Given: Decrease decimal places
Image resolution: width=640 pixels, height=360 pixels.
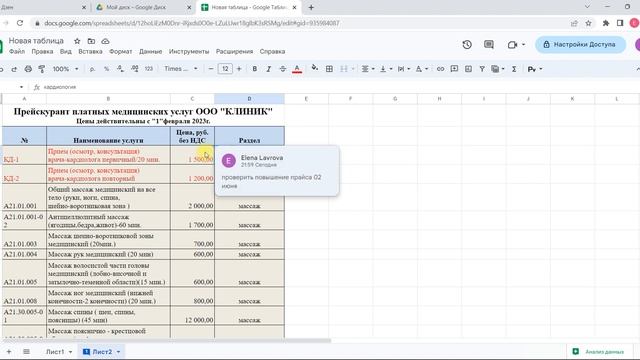Looking at the screenshot, I should point(120,69).
